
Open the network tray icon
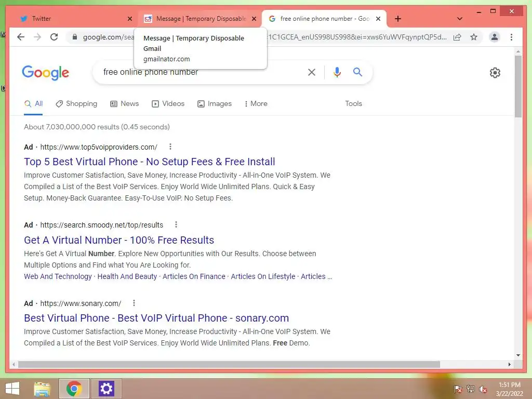(471, 389)
